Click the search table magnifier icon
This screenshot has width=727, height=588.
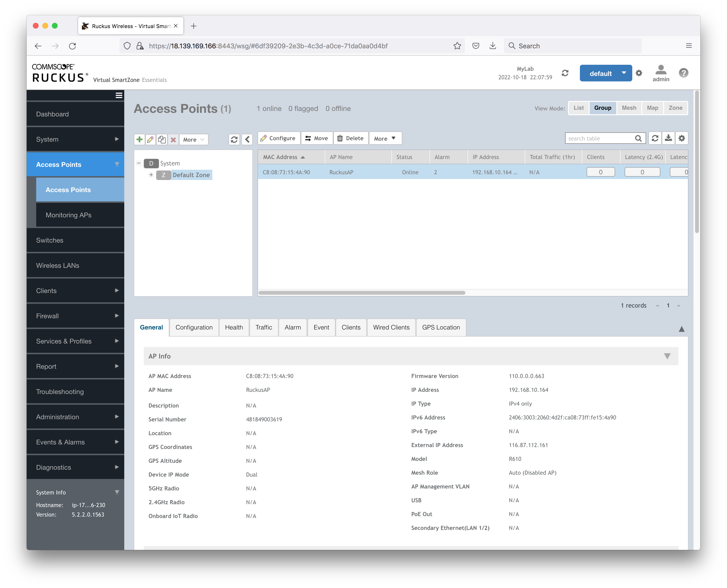click(638, 138)
